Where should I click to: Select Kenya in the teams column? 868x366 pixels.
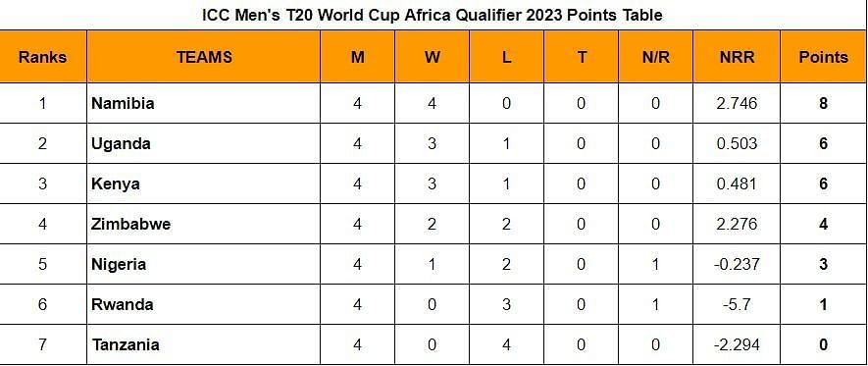116,183
